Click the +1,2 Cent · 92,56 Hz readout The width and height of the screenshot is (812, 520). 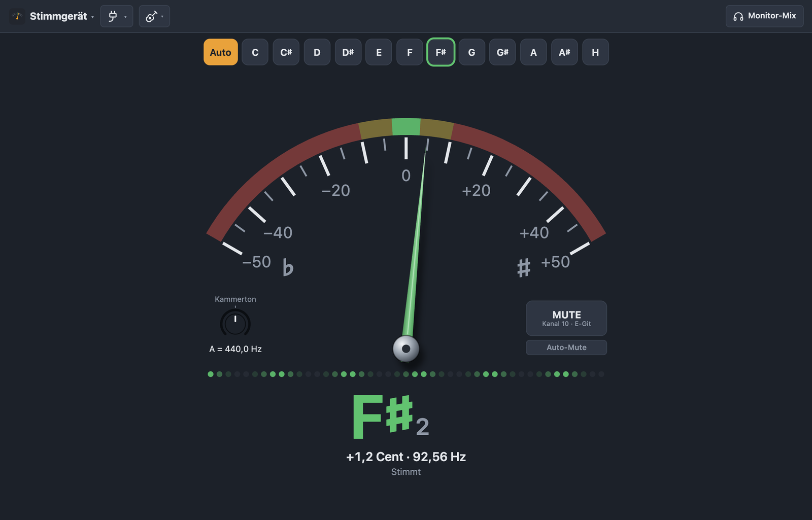click(406, 457)
